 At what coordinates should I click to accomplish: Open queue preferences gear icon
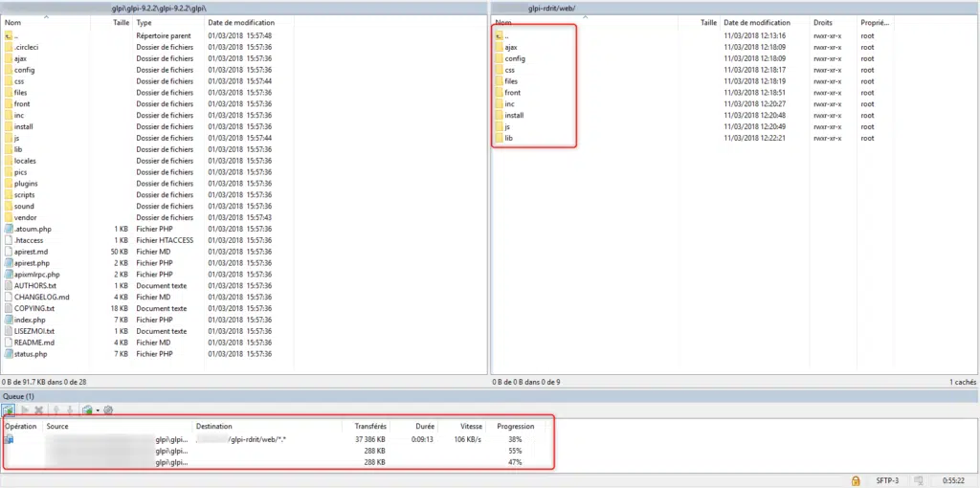108,410
